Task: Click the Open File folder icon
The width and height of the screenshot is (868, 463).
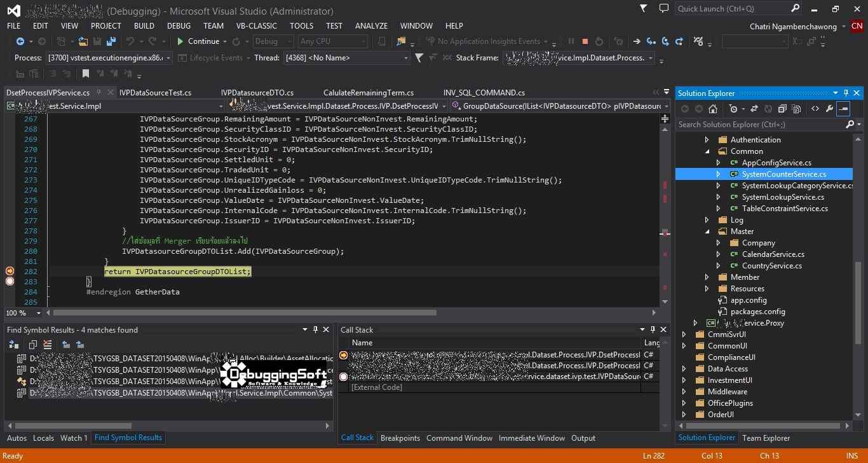Action: [83, 41]
